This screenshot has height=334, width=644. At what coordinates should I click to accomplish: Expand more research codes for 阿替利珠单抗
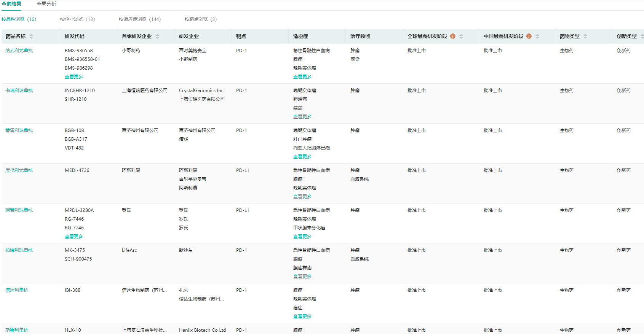click(74, 237)
